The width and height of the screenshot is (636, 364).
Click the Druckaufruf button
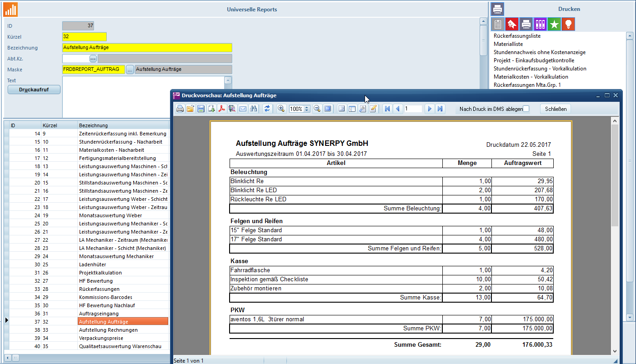pos(34,90)
